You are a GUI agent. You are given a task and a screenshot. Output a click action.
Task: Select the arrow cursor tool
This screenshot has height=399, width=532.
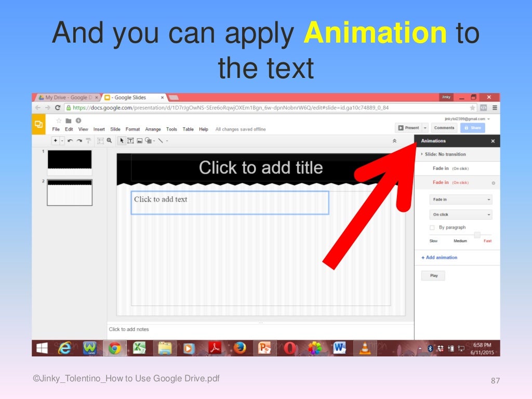pos(122,140)
